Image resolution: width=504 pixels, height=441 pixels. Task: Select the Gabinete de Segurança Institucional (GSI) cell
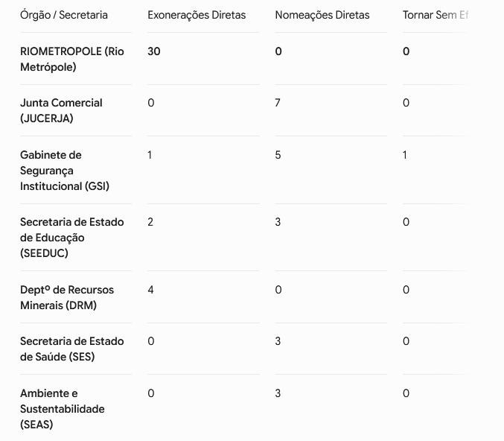pyautogui.click(x=65, y=171)
